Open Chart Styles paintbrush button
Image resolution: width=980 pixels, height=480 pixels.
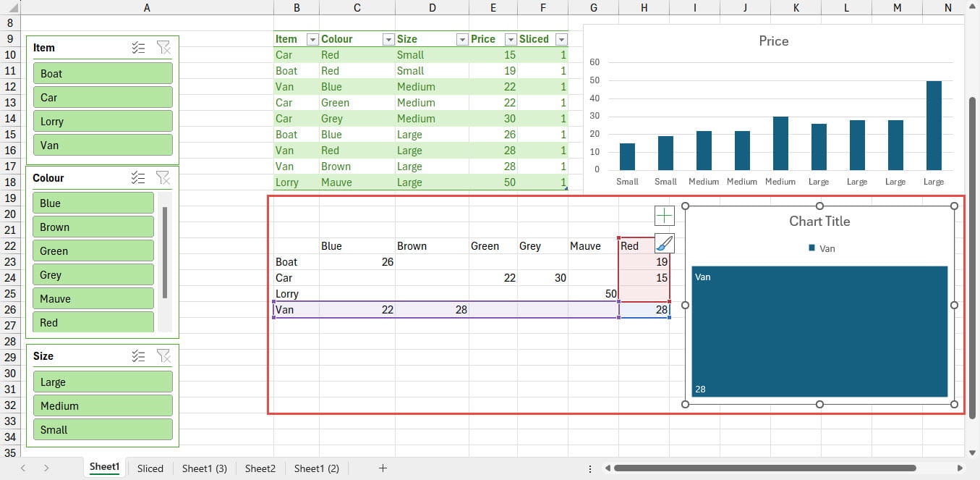click(x=664, y=243)
